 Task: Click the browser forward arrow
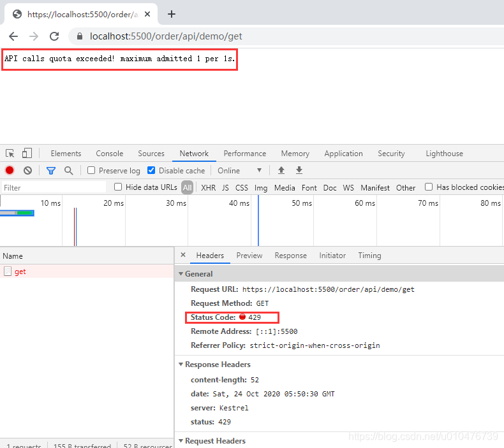[x=34, y=36]
